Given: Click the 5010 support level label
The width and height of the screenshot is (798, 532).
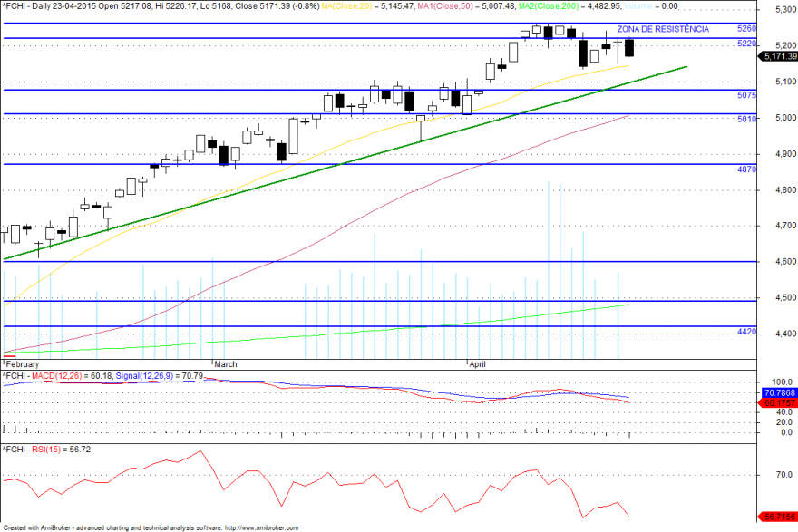Looking at the screenshot, I should pos(746,119).
